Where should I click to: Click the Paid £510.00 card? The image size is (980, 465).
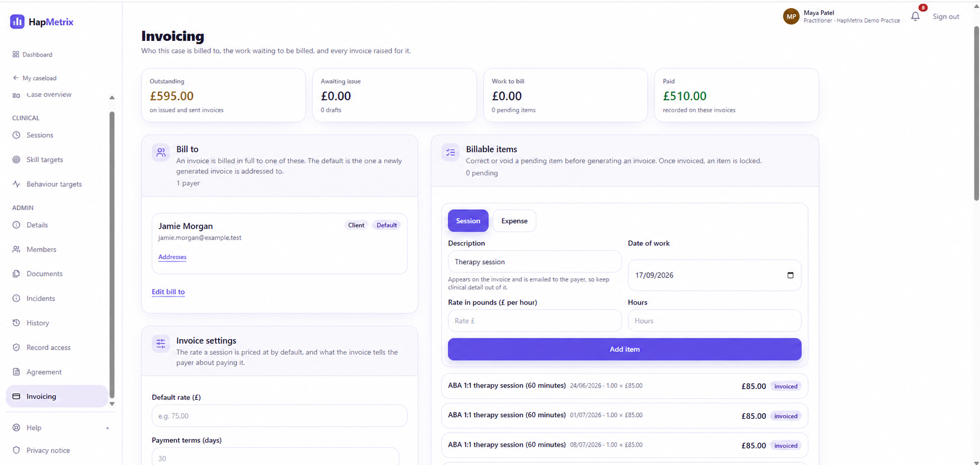736,95
